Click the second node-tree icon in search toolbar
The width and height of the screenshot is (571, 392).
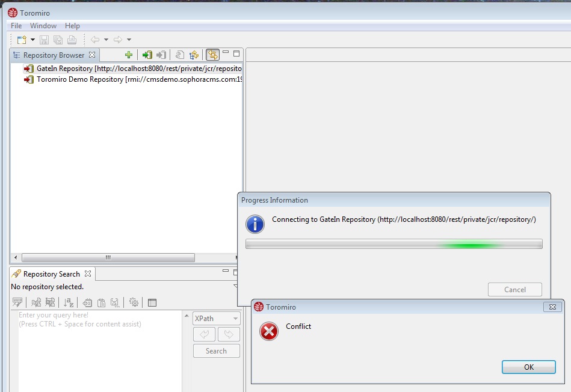[x=50, y=302]
